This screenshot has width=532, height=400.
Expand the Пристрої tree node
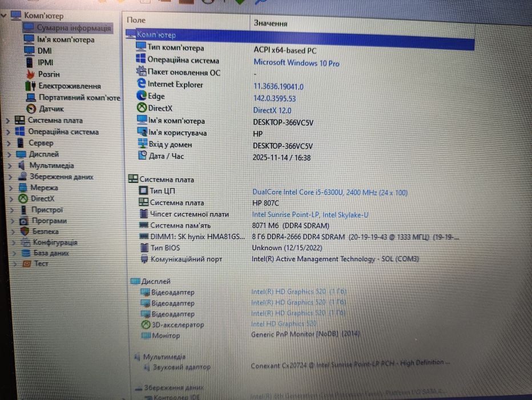[12, 210]
